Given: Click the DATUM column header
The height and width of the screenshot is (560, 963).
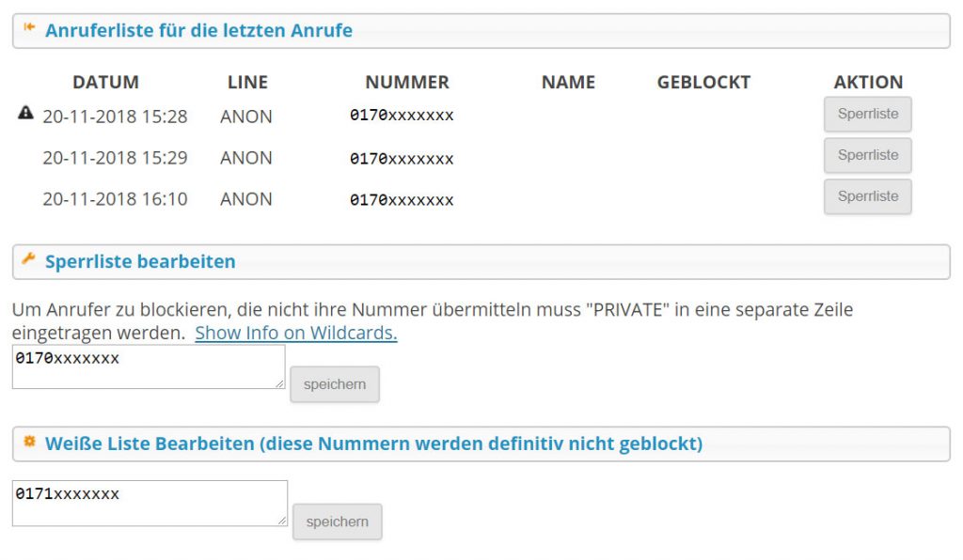Looking at the screenshot, I should click(x=105, y=82).
